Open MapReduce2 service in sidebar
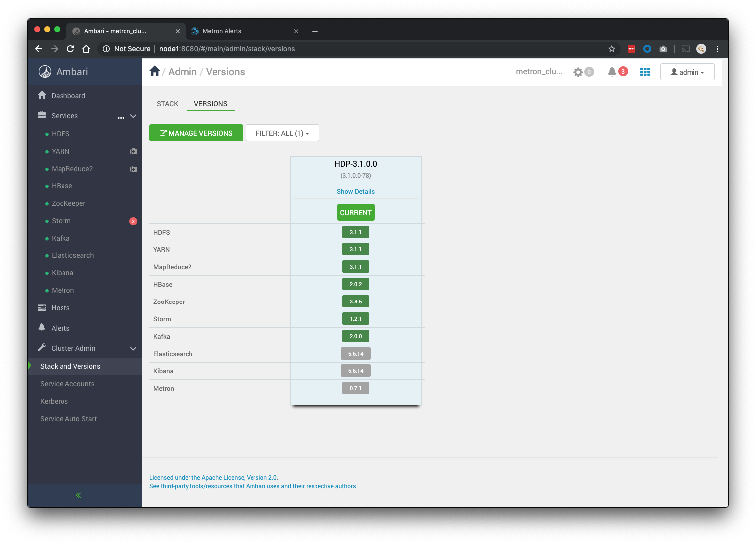This screenshot has width=756, height=544. click(72, 169)
